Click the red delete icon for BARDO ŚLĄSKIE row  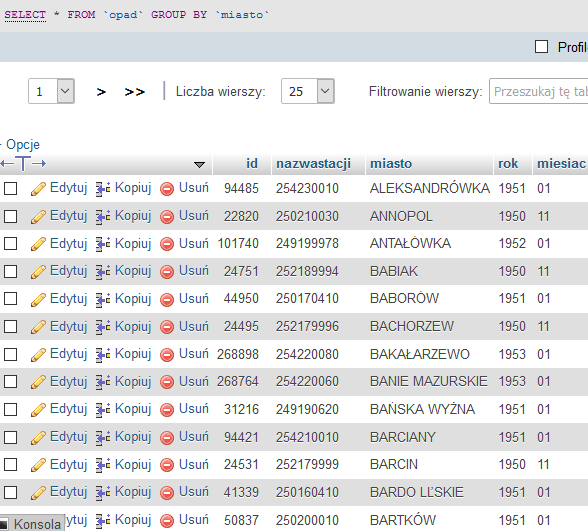[167, 493]
